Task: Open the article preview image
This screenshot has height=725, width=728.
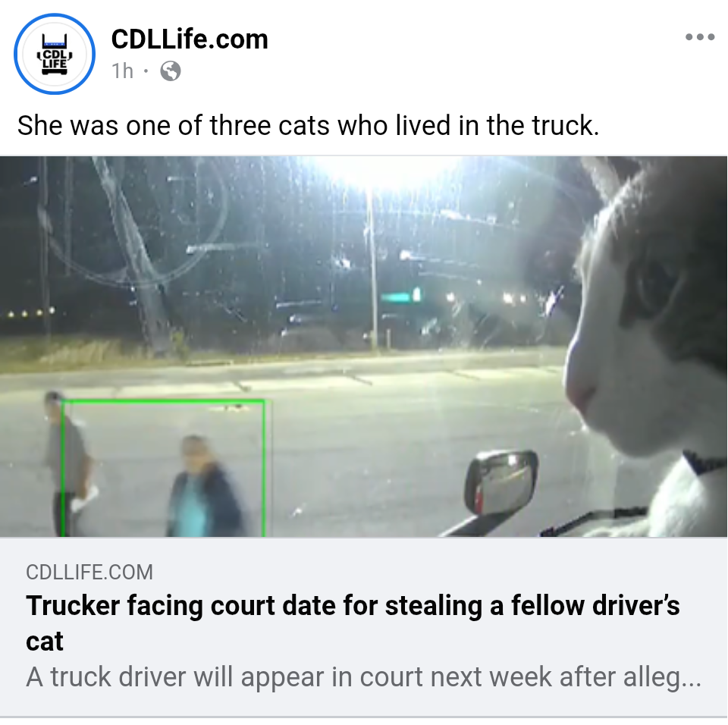Action: (x=363, y=347)
